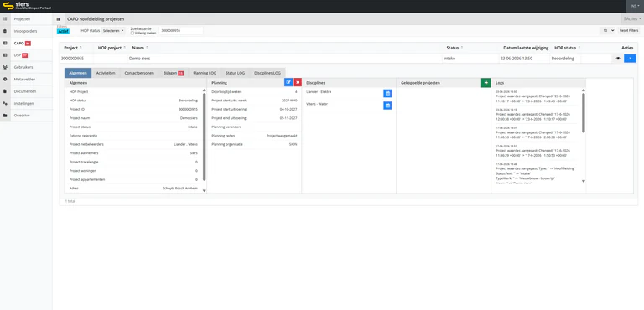This screenshot has width=644, height=310.
Task: Click the red count badge next to CAPO
Action: (28, 43)
